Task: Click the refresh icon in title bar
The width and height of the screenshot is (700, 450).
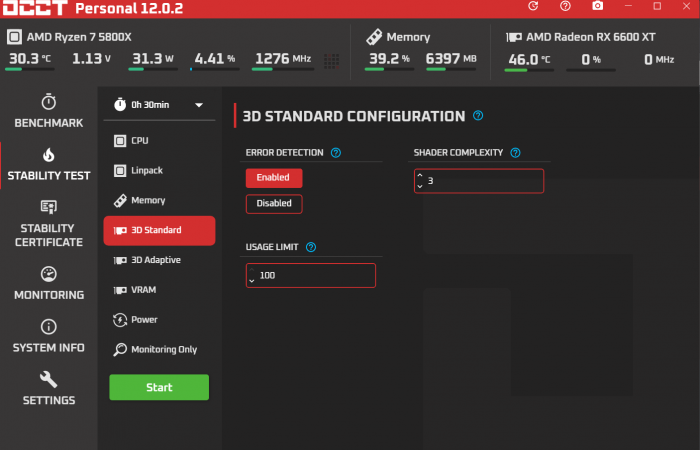Action: coord(533,6)
